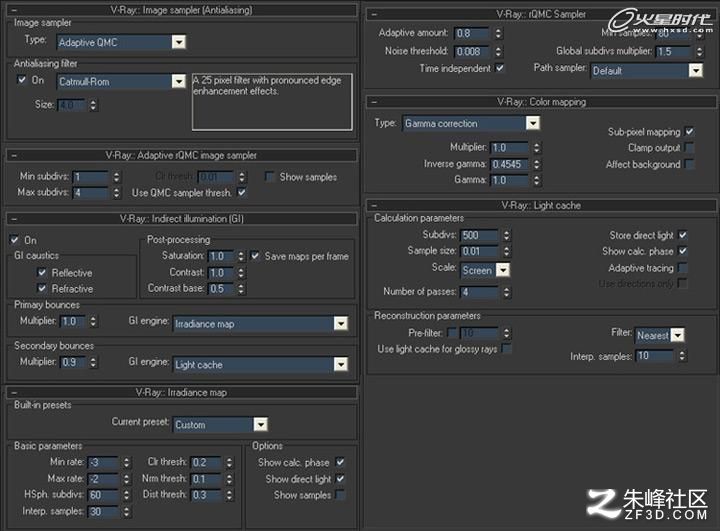This screenshot has width=720, height=531.
Task: Toggle the Store direct light checkbox
Action: [683, 235]
